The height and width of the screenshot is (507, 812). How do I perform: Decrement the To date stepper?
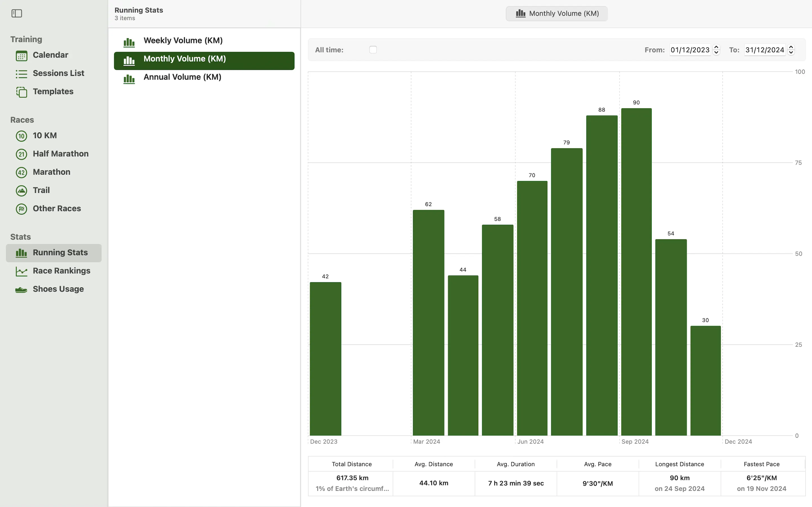coord(791,52)
